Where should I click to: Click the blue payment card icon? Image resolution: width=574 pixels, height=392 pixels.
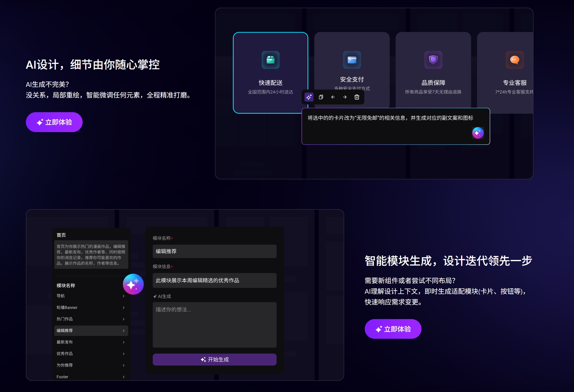coord(352,60)
